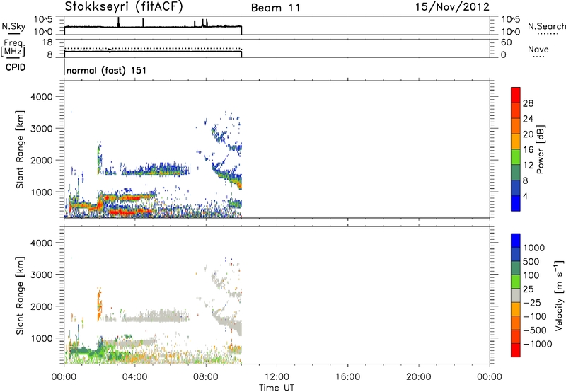Select the 'Freq. [MHz]' axis label
This screenshot has height=392, width=566.
13,48
